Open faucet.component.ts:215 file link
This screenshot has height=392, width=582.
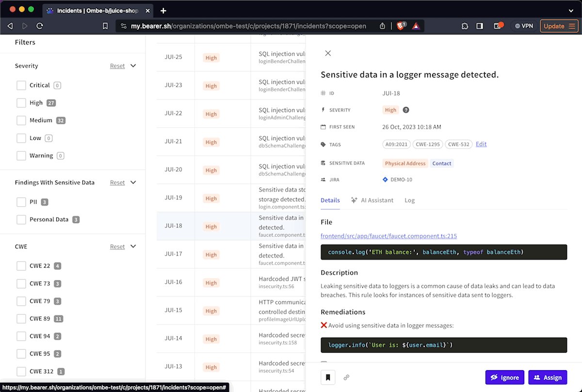388,236
